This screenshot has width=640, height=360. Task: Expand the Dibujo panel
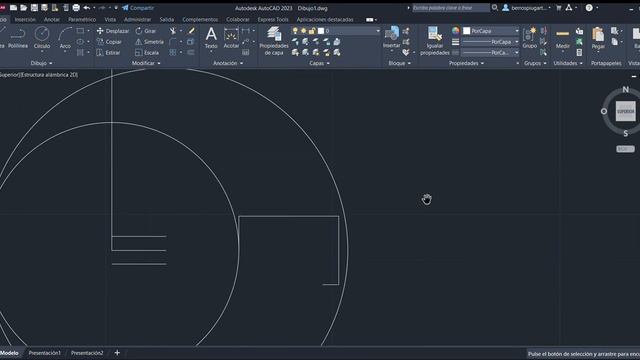pyautogui.click(x=42, y=63)
